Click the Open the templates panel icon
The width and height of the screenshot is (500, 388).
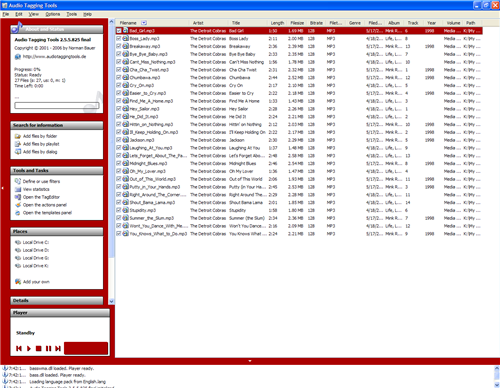(x=18, y=213)
